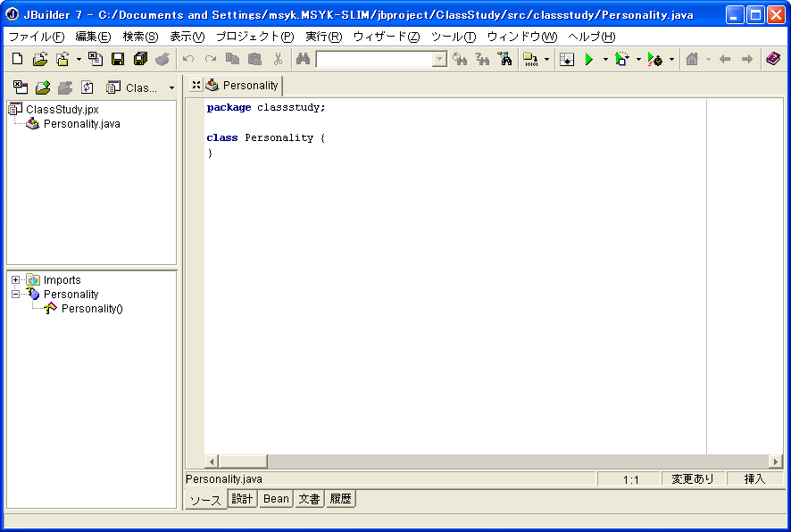Viewport: 791px width, 532px height.
Task: Expand the Imports node in structure tree
Action: tap(15, 280)
